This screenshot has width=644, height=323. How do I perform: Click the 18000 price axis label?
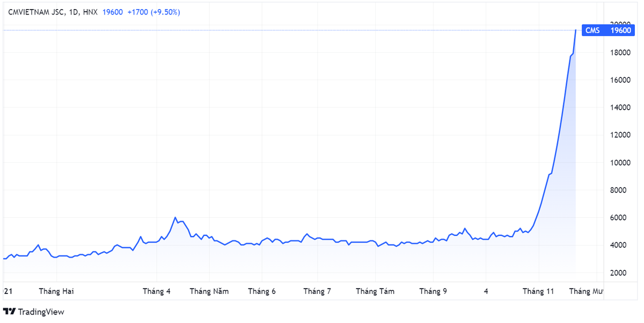[x=621, y=53]
